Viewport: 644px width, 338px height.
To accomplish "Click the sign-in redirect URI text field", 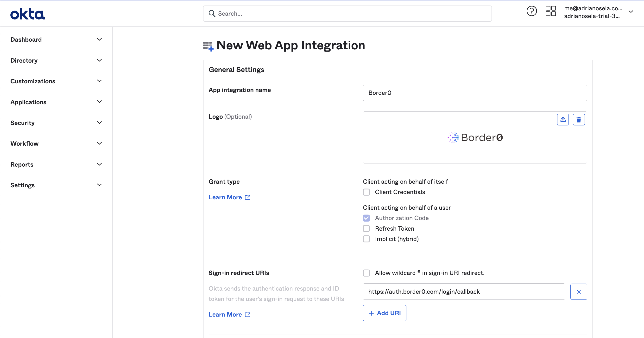I will tap(464, 292).
